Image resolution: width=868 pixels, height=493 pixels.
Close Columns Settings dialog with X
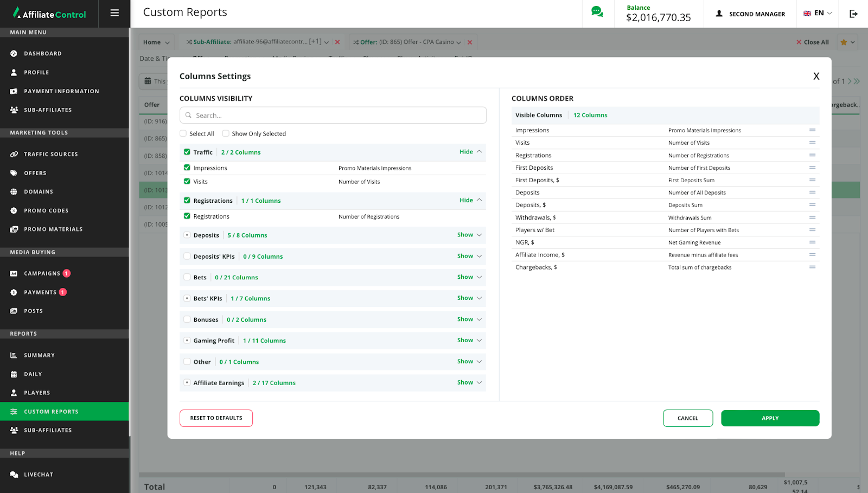[816, 76]
